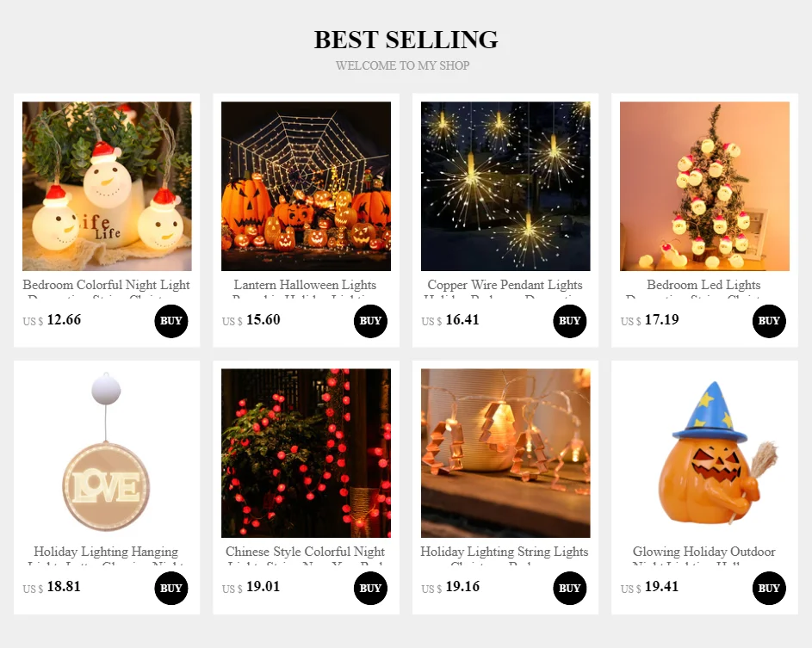The height and width of the screenshot is (648, 812).
Task: View the LOVE hanging light product image
Action: [x=107, y=454]
